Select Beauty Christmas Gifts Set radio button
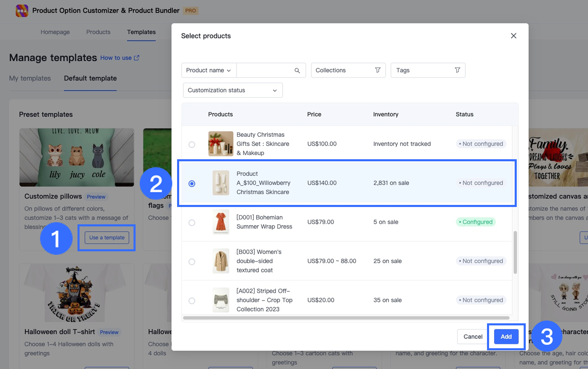Screen dimensions: 588x369 point(192,144)
